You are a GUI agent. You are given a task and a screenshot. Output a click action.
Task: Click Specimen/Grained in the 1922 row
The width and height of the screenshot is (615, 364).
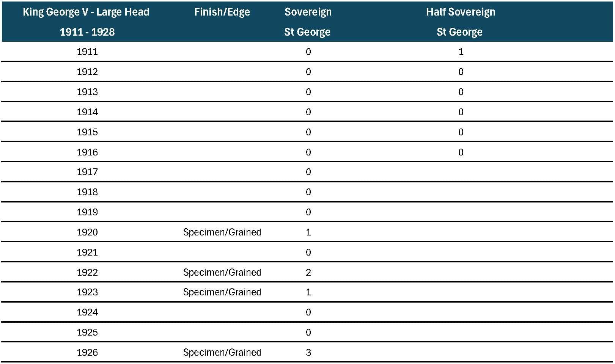222,273
